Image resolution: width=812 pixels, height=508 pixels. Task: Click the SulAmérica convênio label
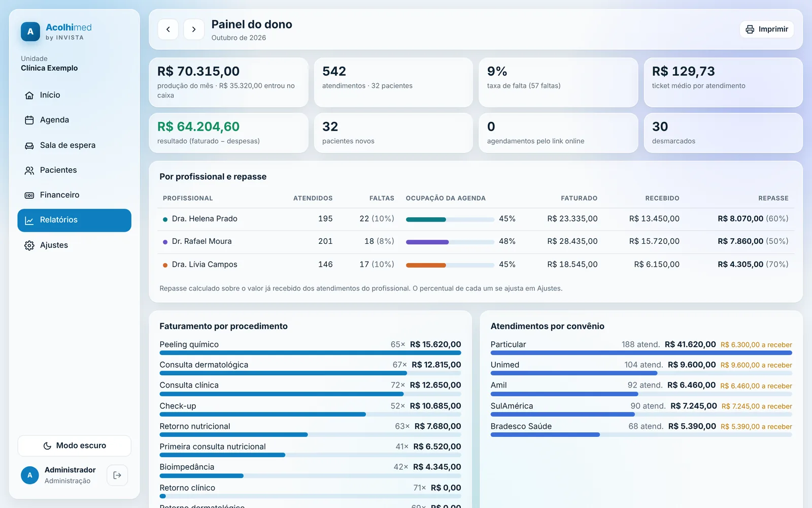512,406
